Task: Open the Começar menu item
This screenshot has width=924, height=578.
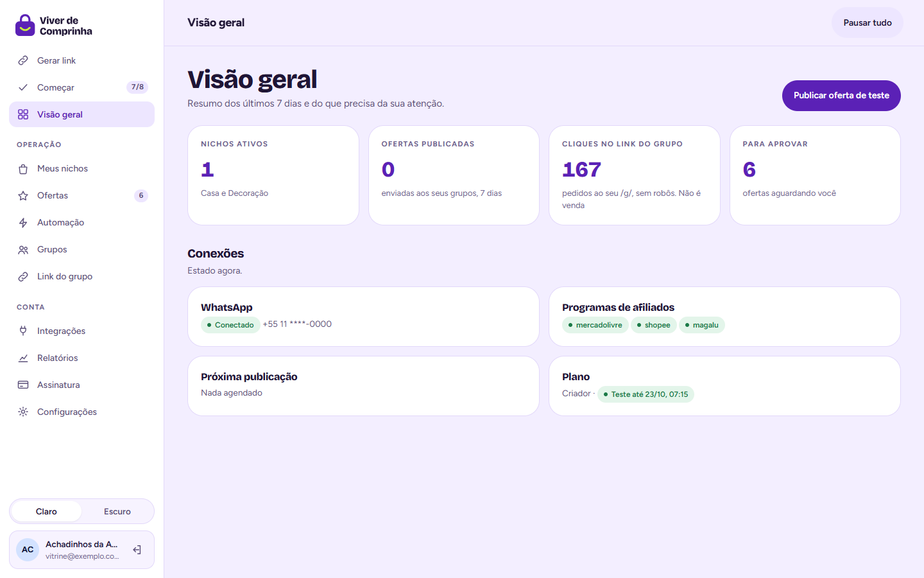Action: 81,87
